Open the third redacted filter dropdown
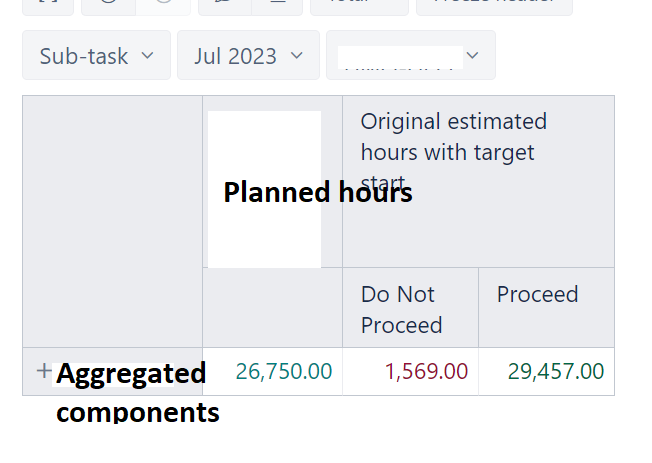 click(x=410, y=56)
